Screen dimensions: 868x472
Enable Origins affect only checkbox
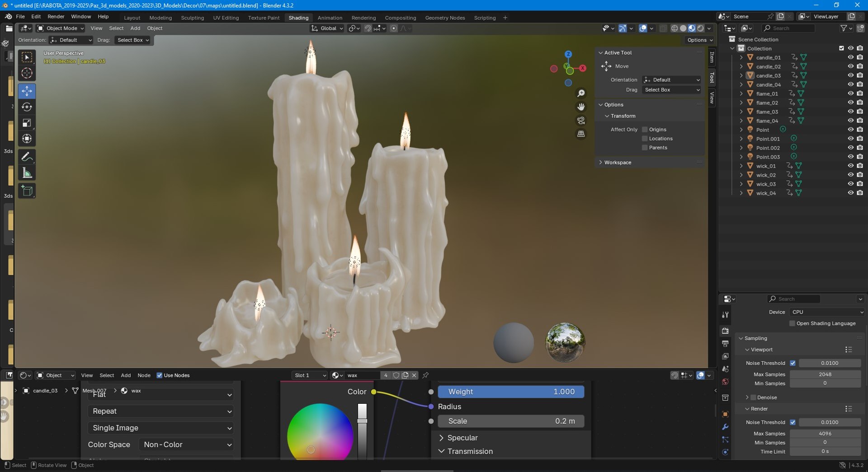click(x=645, y=130)
